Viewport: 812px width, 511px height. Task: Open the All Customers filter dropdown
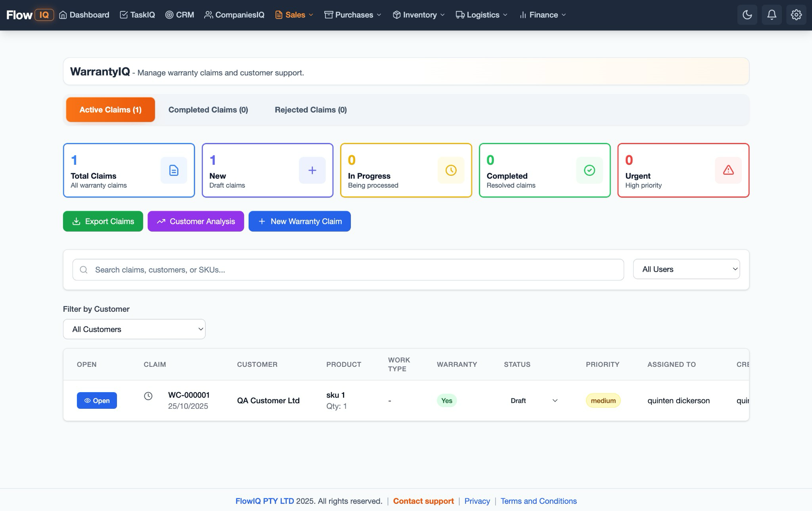coord(134,329)
